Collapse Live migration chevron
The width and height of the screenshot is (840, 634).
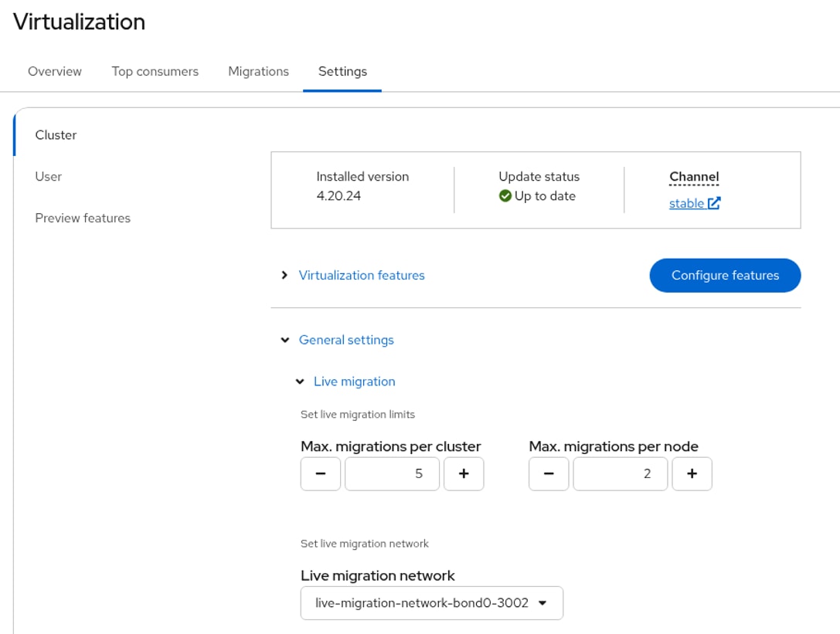click(300, 381)
